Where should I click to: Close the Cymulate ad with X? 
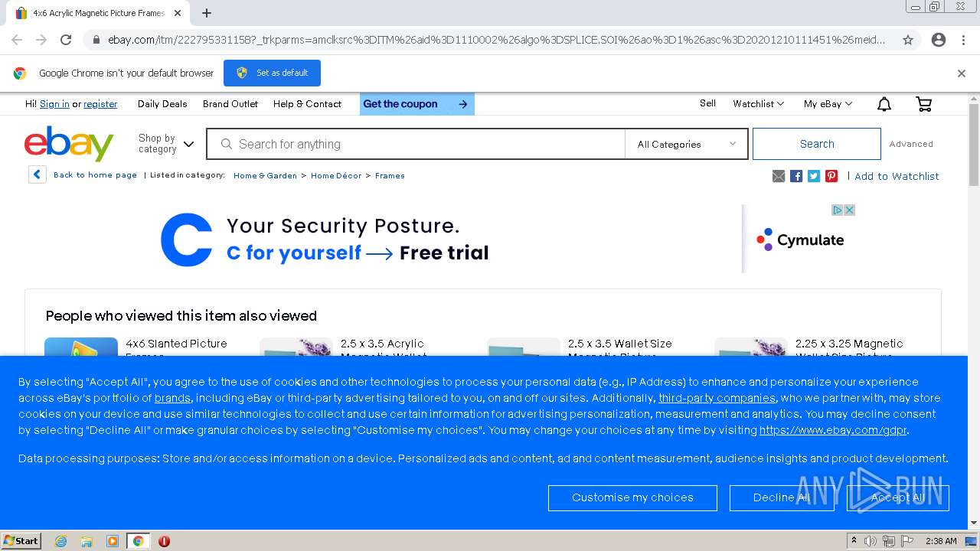click(849, 210)
